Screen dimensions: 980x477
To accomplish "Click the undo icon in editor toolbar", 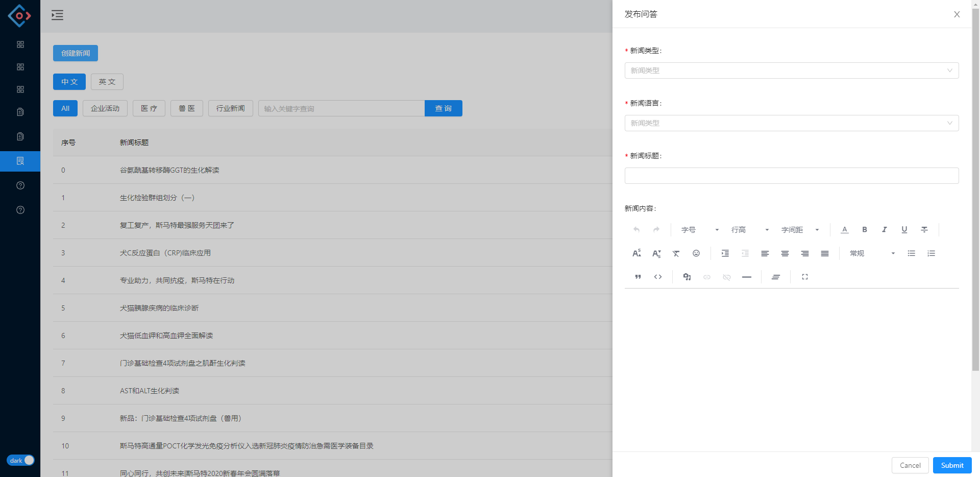I will (x=636, y=230).
